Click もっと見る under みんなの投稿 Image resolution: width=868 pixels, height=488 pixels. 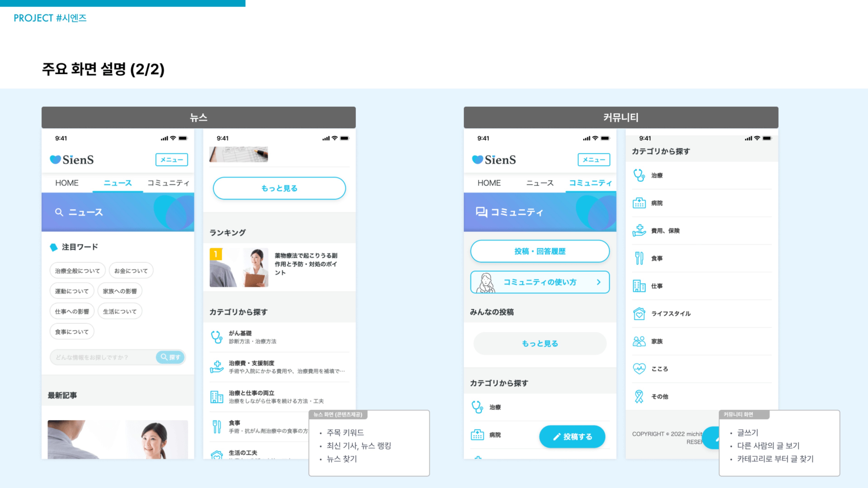point(540,343)
